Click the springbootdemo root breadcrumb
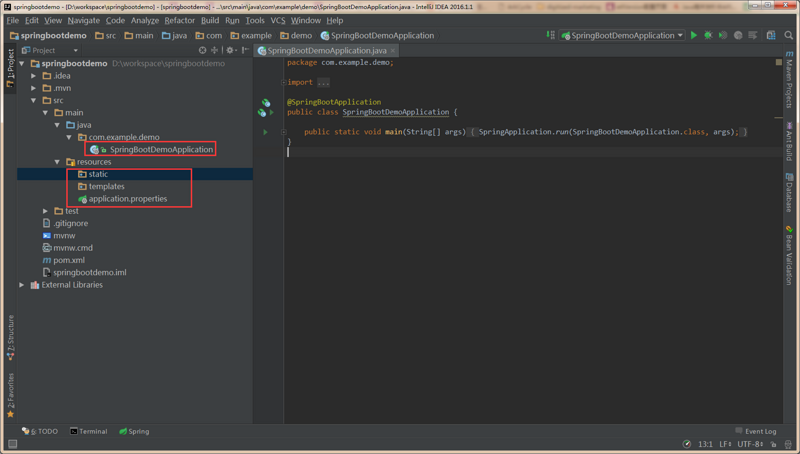The image size is (800, 454). tap(48, 35)
